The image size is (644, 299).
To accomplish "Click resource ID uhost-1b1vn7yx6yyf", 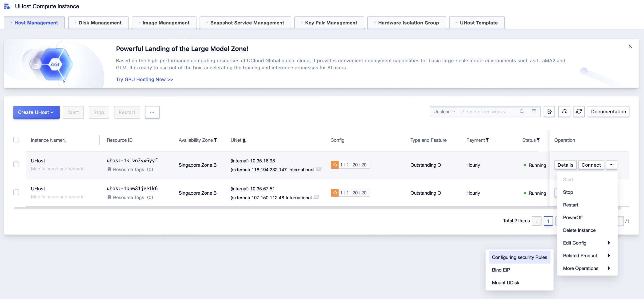I will click(132, 161).
